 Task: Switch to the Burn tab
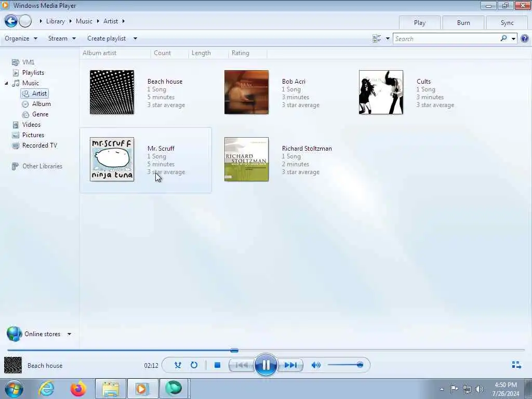[463, 23]
